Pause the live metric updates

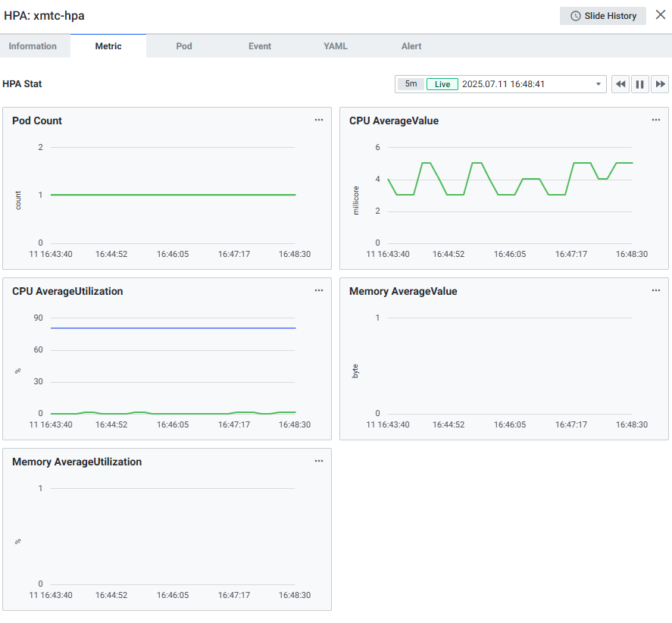(640, 84)
